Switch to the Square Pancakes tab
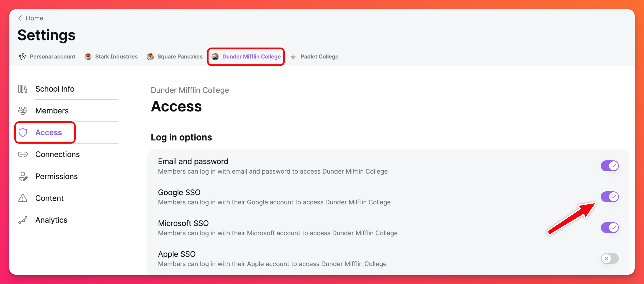Viewport: 644px width, 284px height. coord(179,57)
